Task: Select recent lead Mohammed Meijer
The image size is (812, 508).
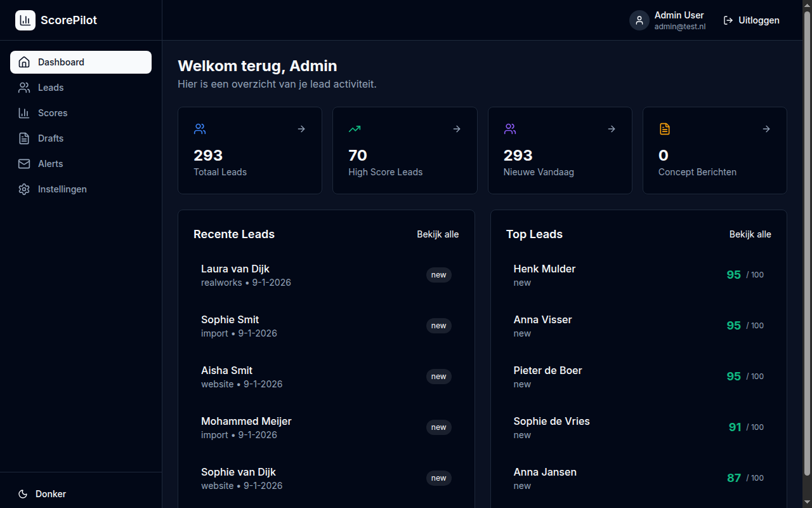Action: [x=326, y=427]
